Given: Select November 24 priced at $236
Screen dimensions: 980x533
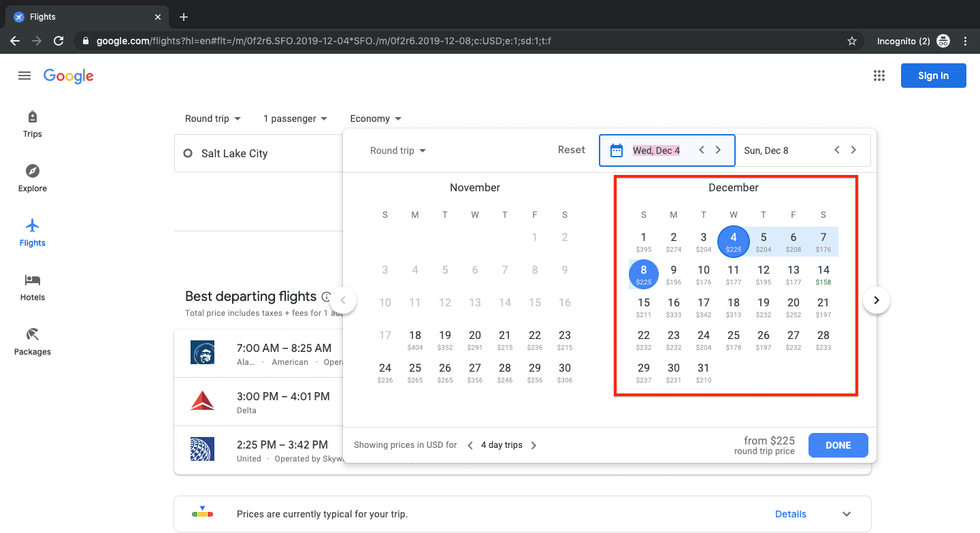Looking at the screenshot, I should 385,372.
